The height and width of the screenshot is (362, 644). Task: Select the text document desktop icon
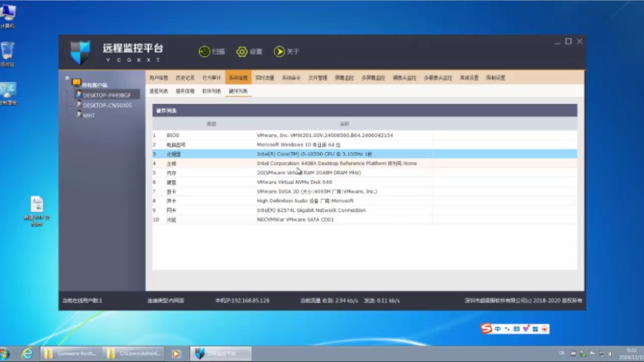(36, 210)
